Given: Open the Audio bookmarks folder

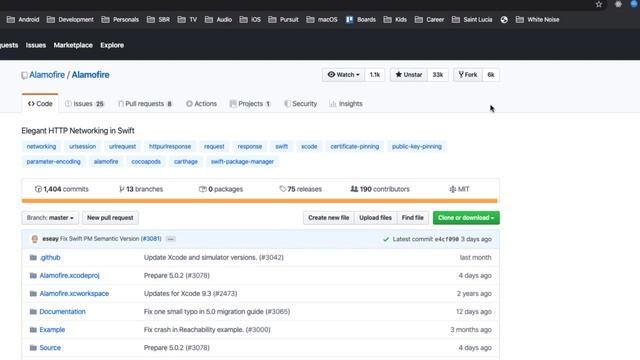Looking at the screenshot, I should click(x=218, y=20).
